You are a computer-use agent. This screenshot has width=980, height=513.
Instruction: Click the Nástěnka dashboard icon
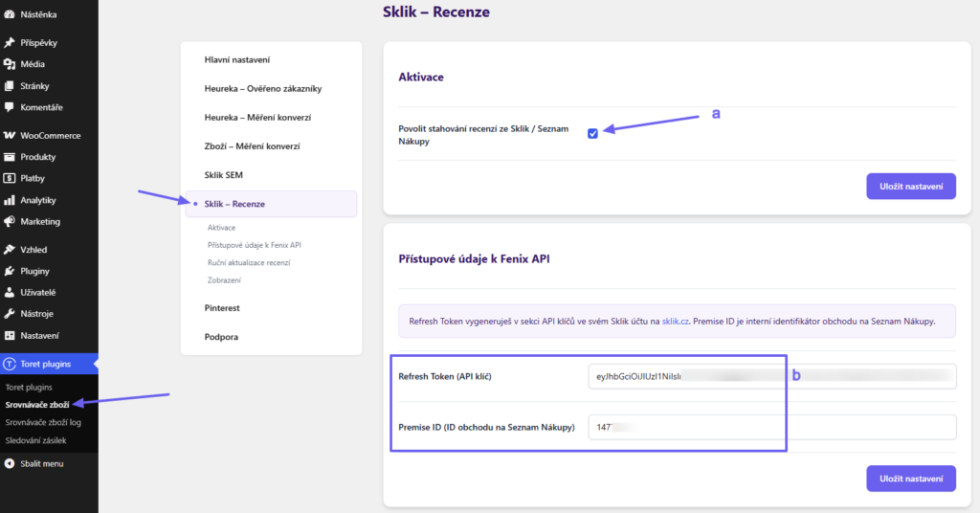[10, 14]
